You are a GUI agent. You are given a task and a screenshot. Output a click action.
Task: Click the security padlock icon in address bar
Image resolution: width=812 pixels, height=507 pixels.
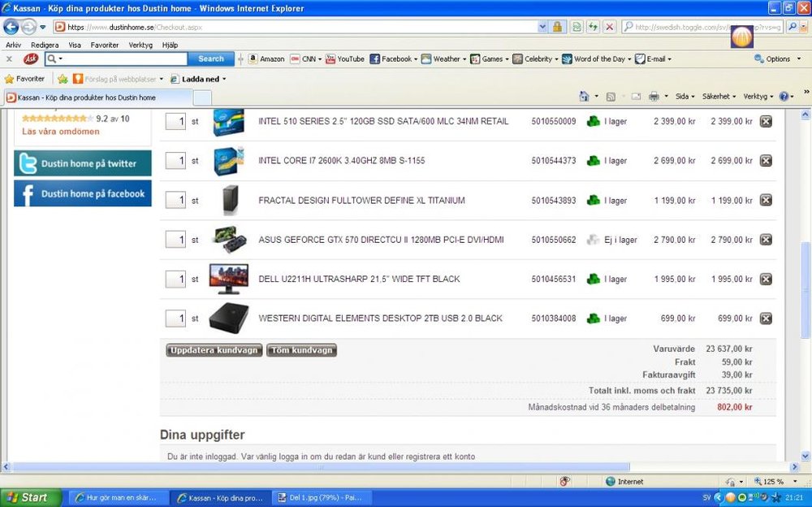557,27
